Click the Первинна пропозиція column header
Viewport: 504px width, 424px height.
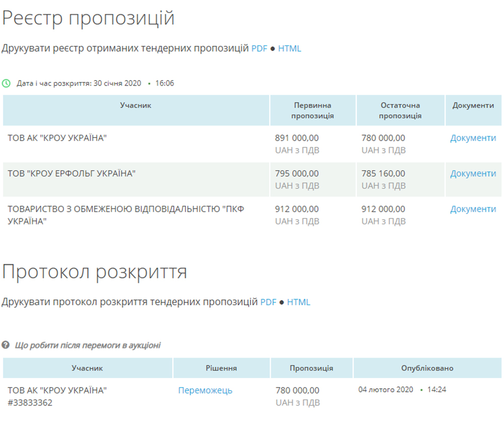pyautogui.click(x=312, y=110)
